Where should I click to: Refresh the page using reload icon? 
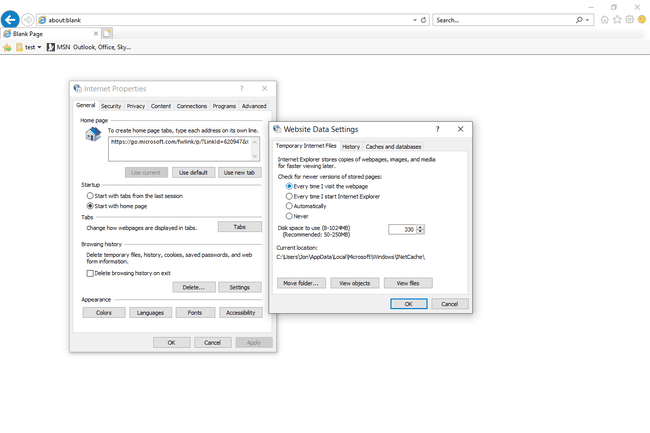[423, 20]
